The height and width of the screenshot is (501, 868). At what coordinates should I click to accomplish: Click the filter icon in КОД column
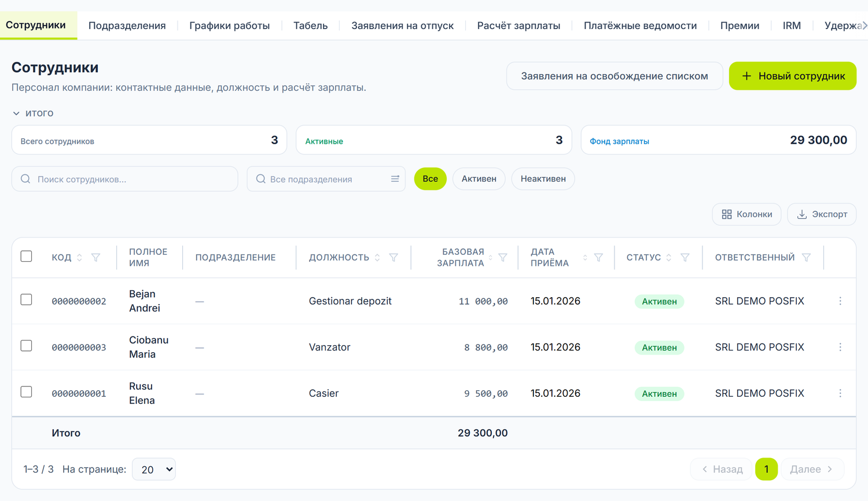click(x=96, y=257)
